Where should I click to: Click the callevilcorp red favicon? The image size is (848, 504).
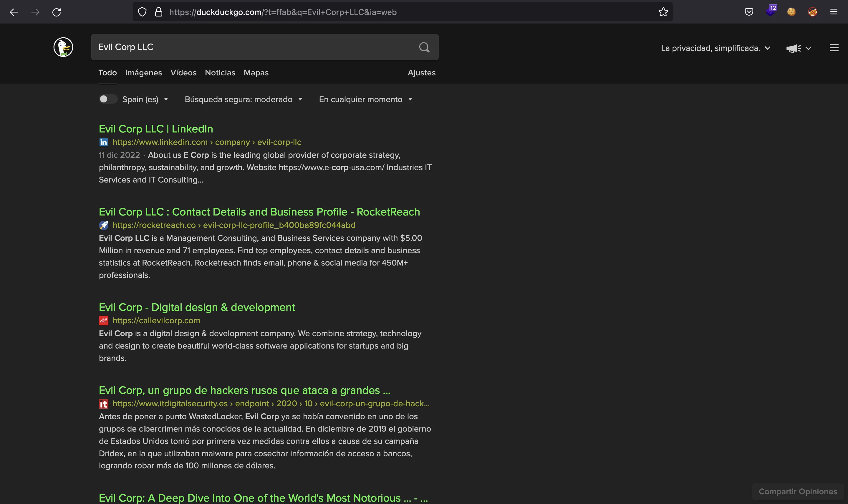[x=104, y=321]
